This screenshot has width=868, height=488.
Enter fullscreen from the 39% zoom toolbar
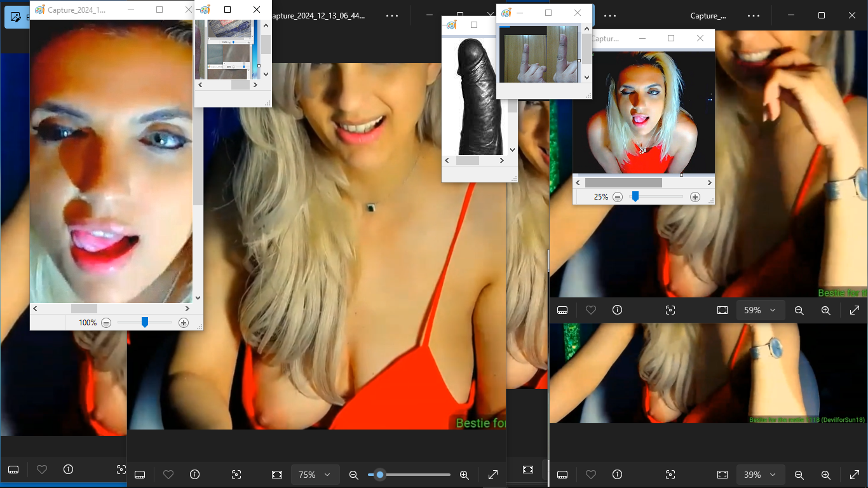854,475
